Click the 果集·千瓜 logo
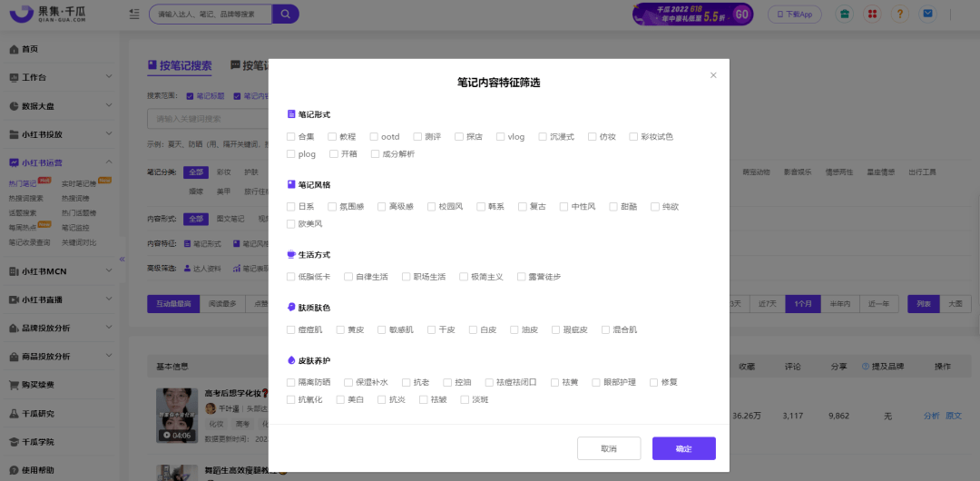The image size is (980, 481). [x=49, y=14]
